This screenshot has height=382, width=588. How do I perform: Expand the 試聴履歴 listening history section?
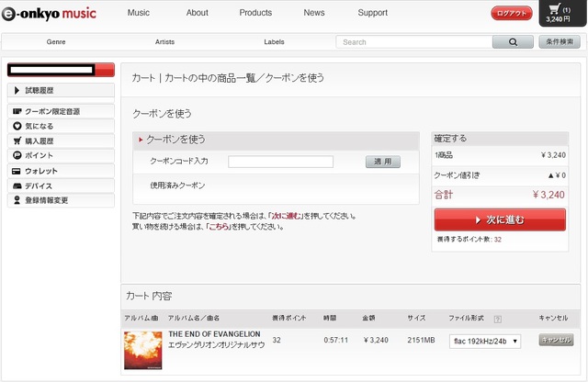coord(61,90)
